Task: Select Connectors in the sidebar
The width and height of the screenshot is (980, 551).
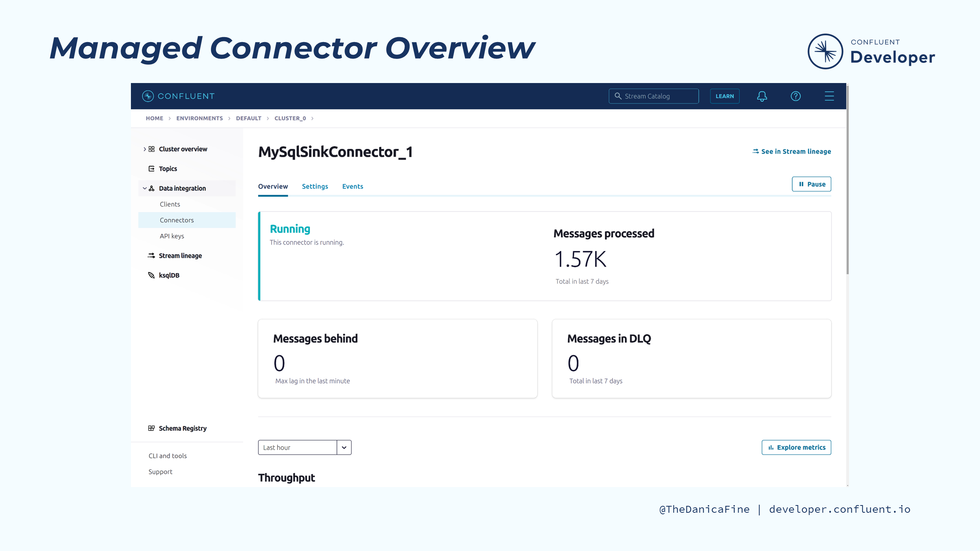Action: (x=177, y=220)
